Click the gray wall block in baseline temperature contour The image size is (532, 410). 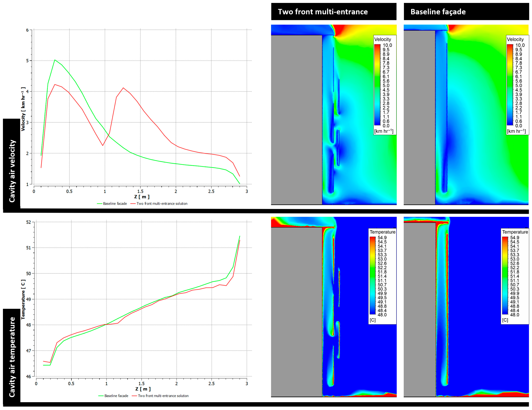click(420, 310)
